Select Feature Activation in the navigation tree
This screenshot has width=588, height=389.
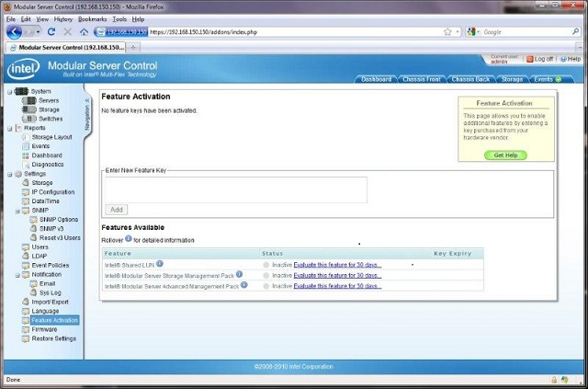(x=54, y=320)
